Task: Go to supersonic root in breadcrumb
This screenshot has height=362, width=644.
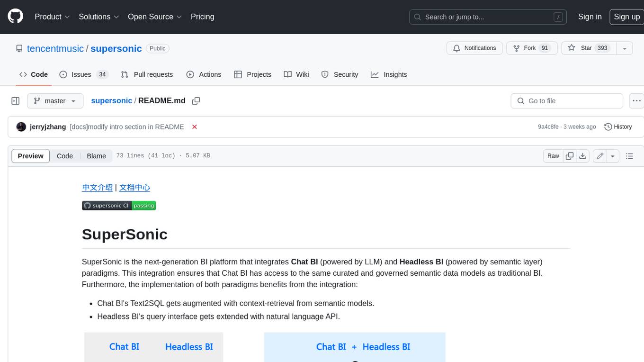Action: (112, 100)
